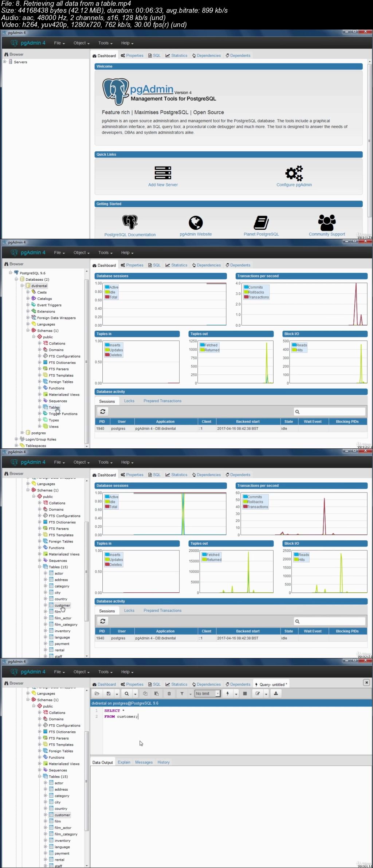Select the Extensions tree node
Image resolution: width=373 pixels, height=868 pixels.
pos(46,311)
